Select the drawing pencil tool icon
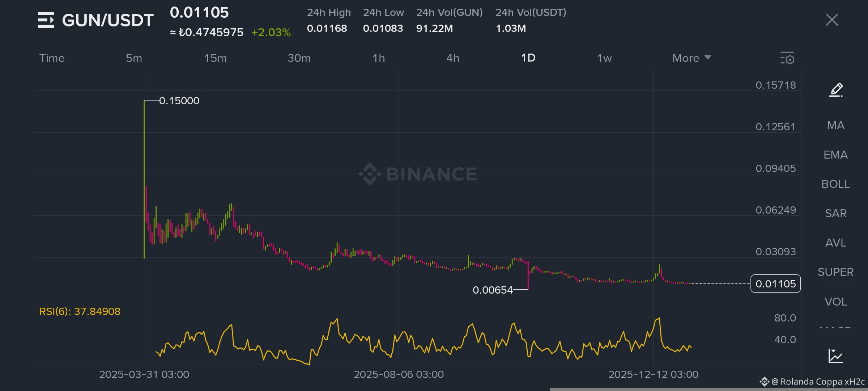 click(836, 89)
